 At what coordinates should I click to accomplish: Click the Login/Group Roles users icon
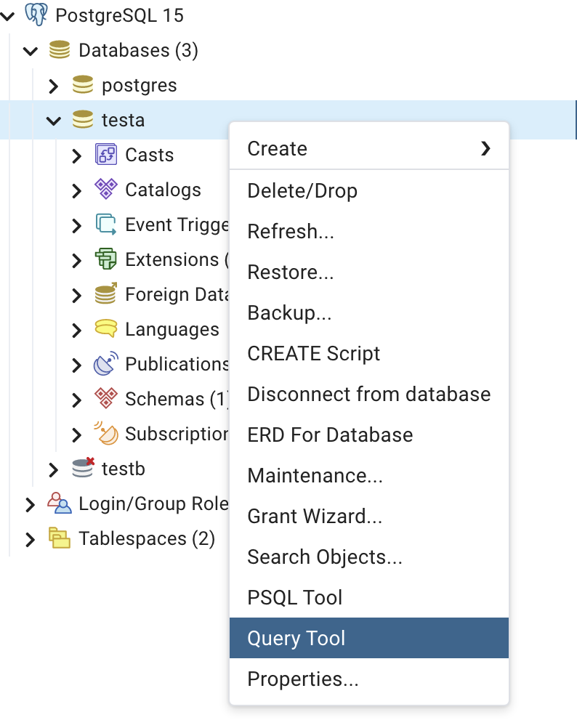(x=60, y=503)
